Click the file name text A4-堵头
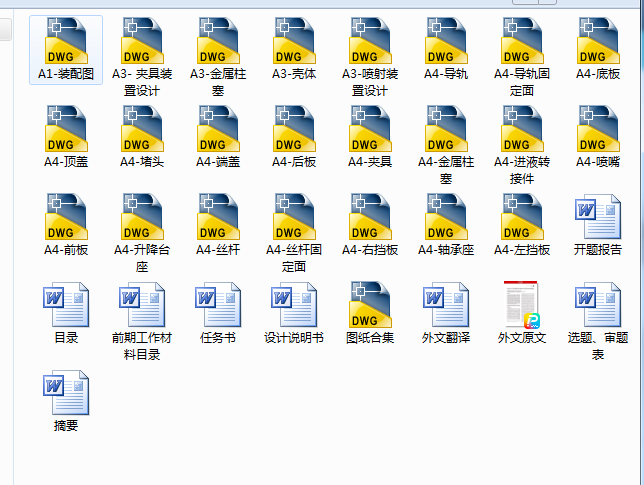Image resolution: width=644 pixels, height=485 pixels. click(142, 162)
